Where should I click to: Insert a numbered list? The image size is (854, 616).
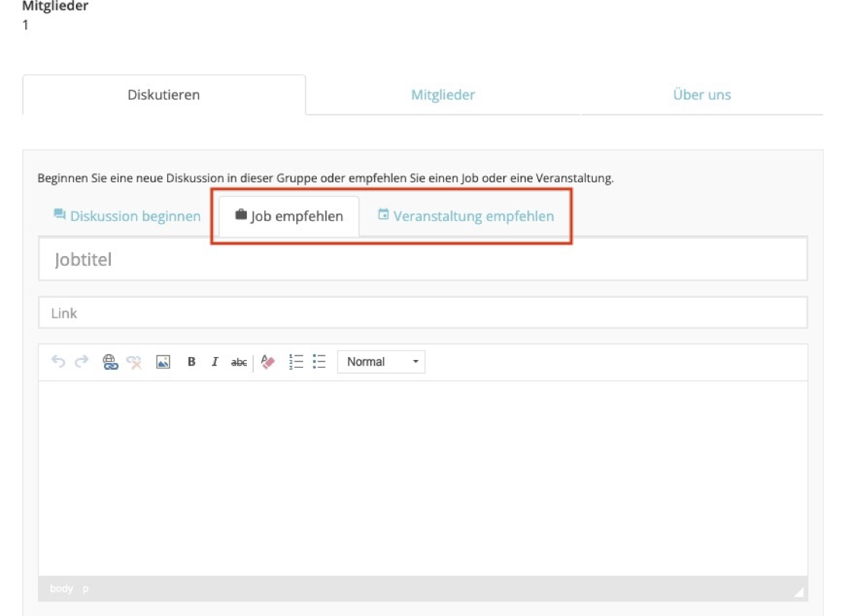click(296, 362)
